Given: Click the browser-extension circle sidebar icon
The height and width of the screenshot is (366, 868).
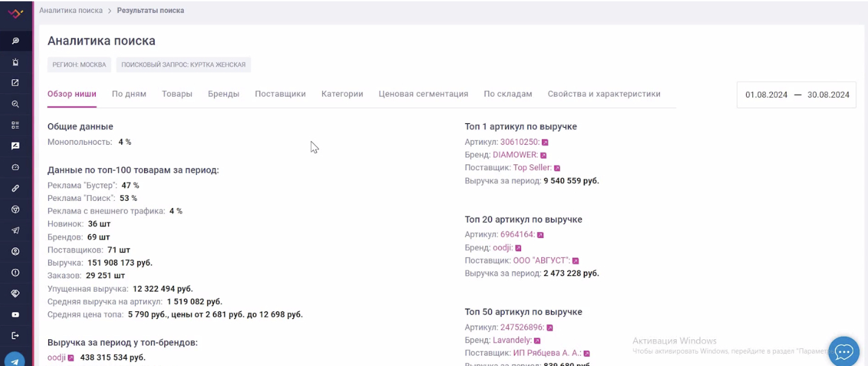Looking at the screenshot, I should tap(15, 209).
